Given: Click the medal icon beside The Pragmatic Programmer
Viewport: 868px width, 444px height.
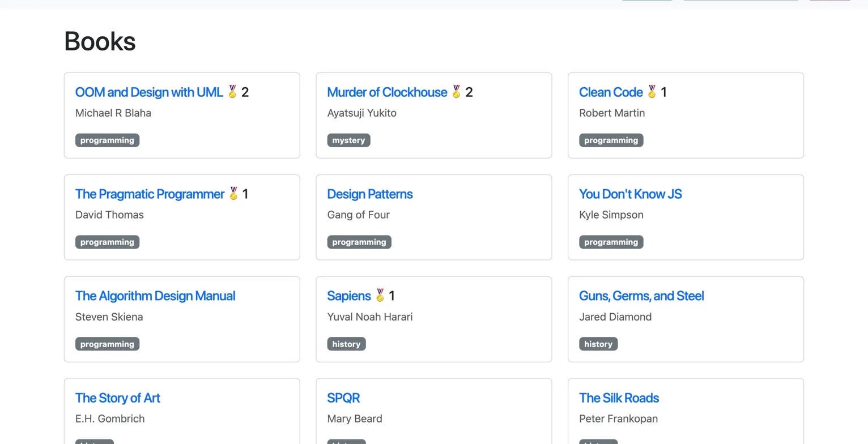Looking at the screenshot, I should pyautogui.click(x=233, y=194).
